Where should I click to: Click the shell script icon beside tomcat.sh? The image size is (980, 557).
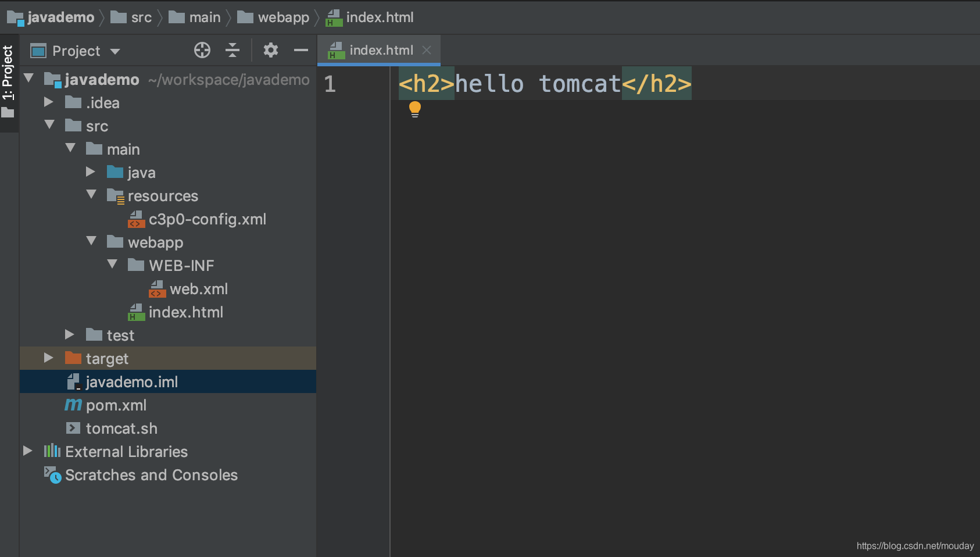click(73, 428)
